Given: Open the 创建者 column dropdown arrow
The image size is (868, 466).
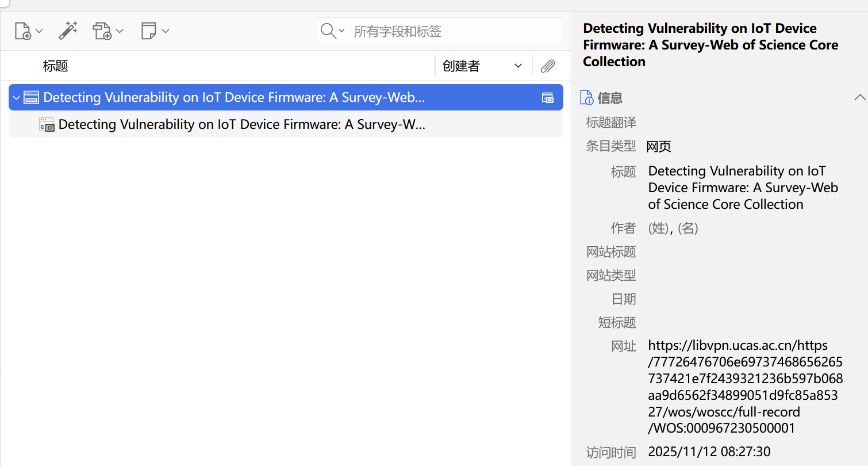Looking at the screenshot, I should click(518, 66).
